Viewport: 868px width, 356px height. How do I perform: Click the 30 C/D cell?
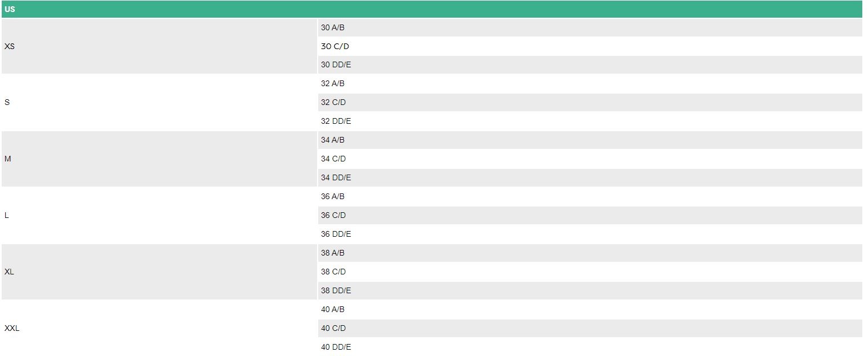click(590, 46)
